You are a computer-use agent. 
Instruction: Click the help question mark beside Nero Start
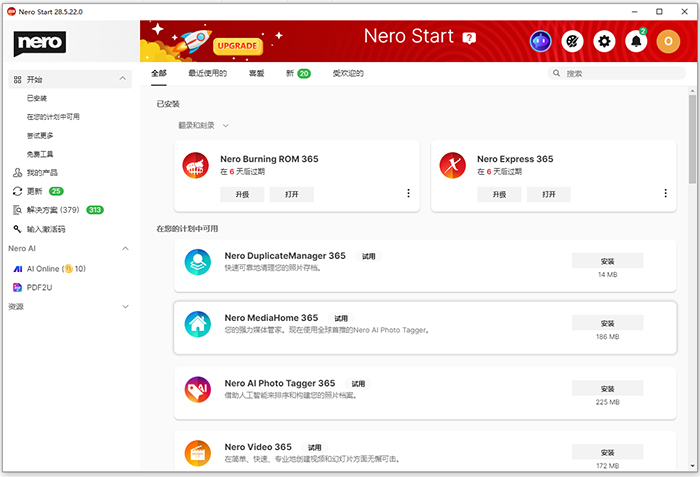(469, 38)
